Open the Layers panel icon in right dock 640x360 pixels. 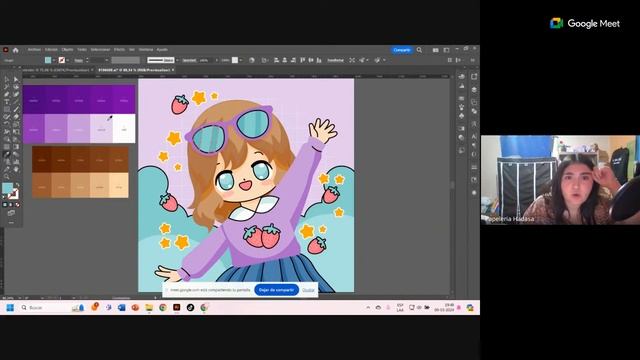[x=474, y=89]
